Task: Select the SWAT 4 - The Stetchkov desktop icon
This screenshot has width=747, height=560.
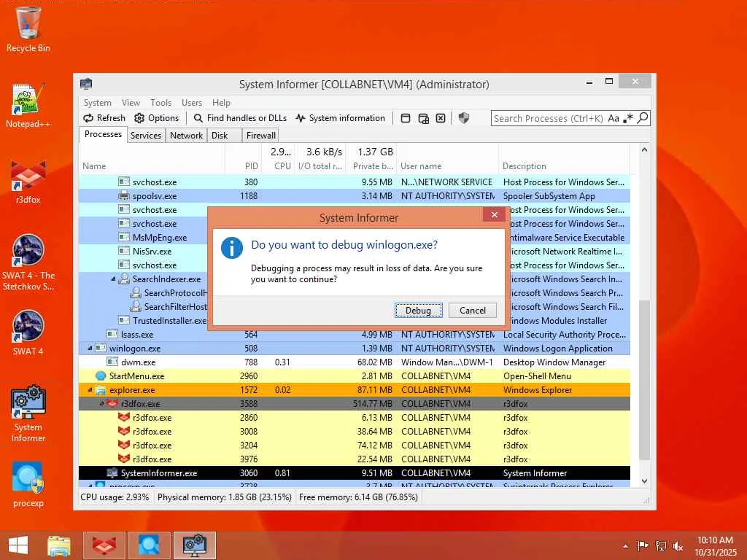Action: pyautogui.click(x=28, y=262)
